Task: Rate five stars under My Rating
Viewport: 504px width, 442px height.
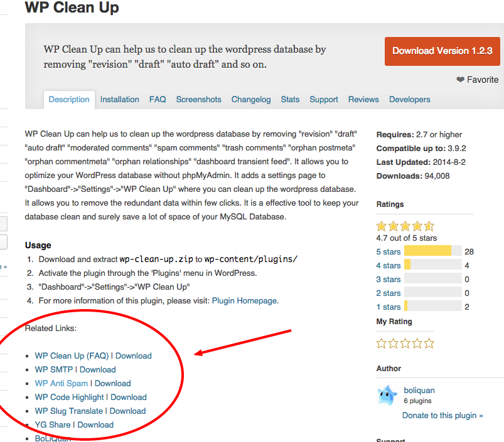Action: tap(429, 343)
